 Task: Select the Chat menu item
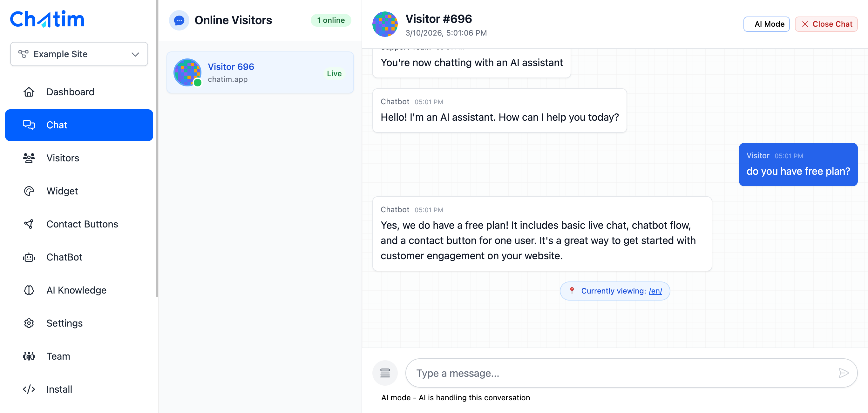click(79, 125)
